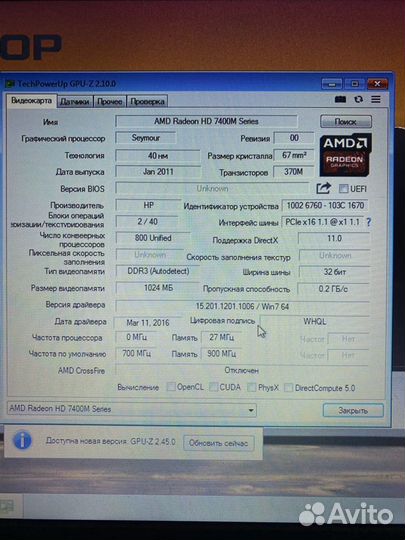Screen dimensions: 405x540
Task: Click the Mar 11, 2016 driver date field
Action: pos(148,323)
